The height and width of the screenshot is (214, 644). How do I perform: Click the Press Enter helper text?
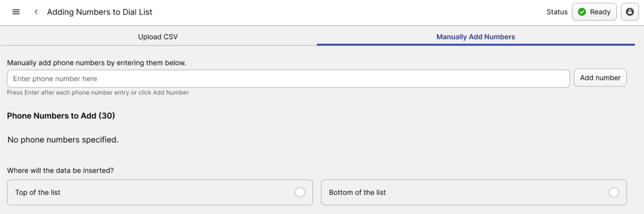click(x=98, y=93)
